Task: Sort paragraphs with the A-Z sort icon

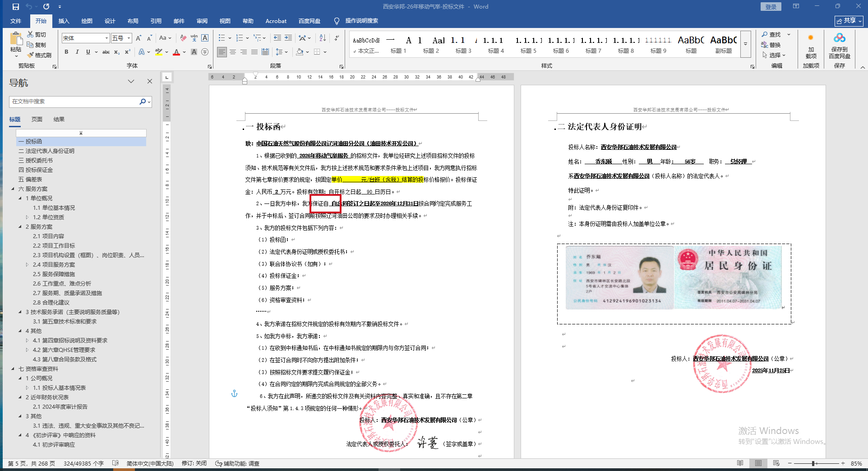Action: tap(323, 38)
